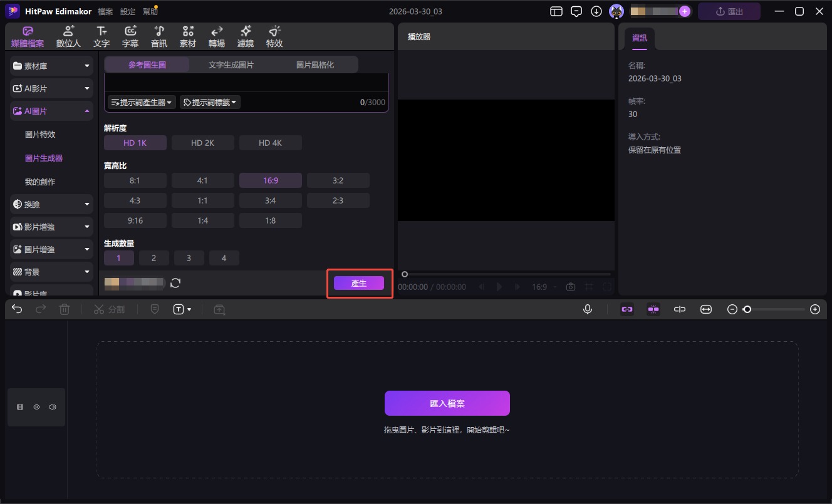Open the 提示詞產生器 dropdown
The image size is (832, 504).
(x=142, y=102)
